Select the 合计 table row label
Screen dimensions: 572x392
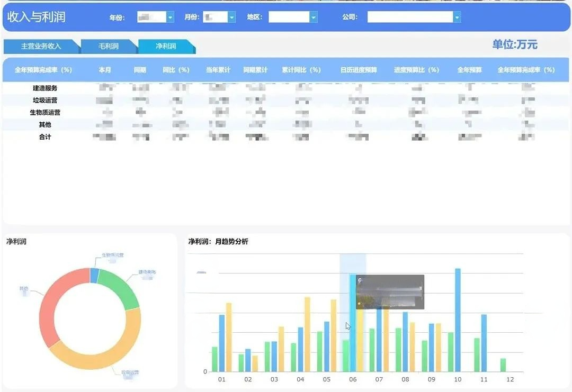(x=45, y=137)
